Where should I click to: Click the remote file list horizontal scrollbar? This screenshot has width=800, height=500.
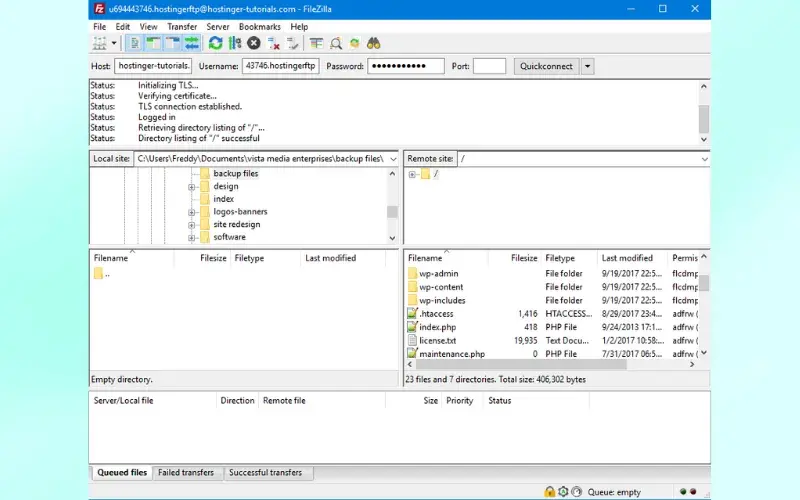click(x=551, y=364)
